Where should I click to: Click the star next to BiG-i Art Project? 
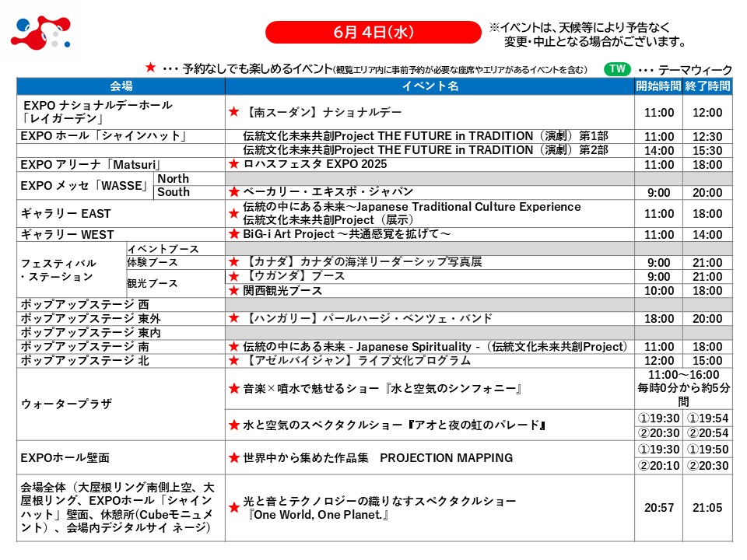coord(233,234)
